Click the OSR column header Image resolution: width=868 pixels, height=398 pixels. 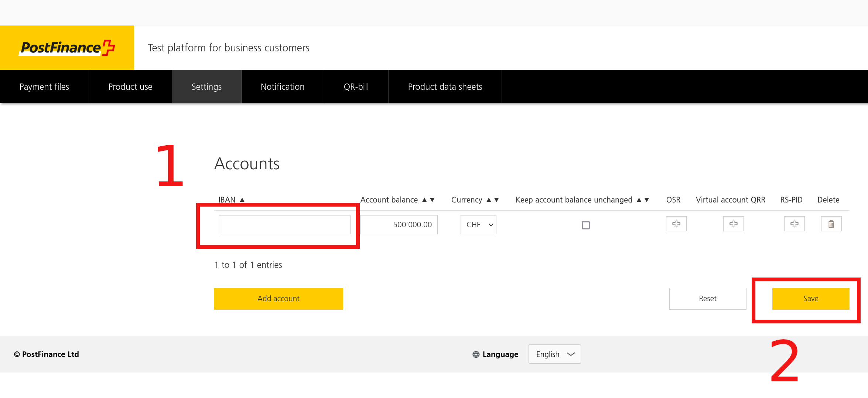(673, 200)
